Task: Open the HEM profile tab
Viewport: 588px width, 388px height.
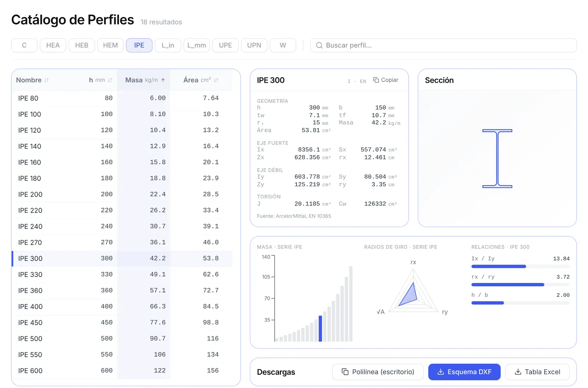Action: (110, 45)
